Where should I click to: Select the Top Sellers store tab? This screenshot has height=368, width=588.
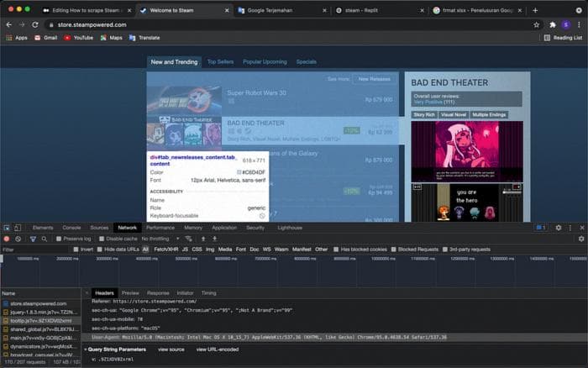[x=220, y=62]
